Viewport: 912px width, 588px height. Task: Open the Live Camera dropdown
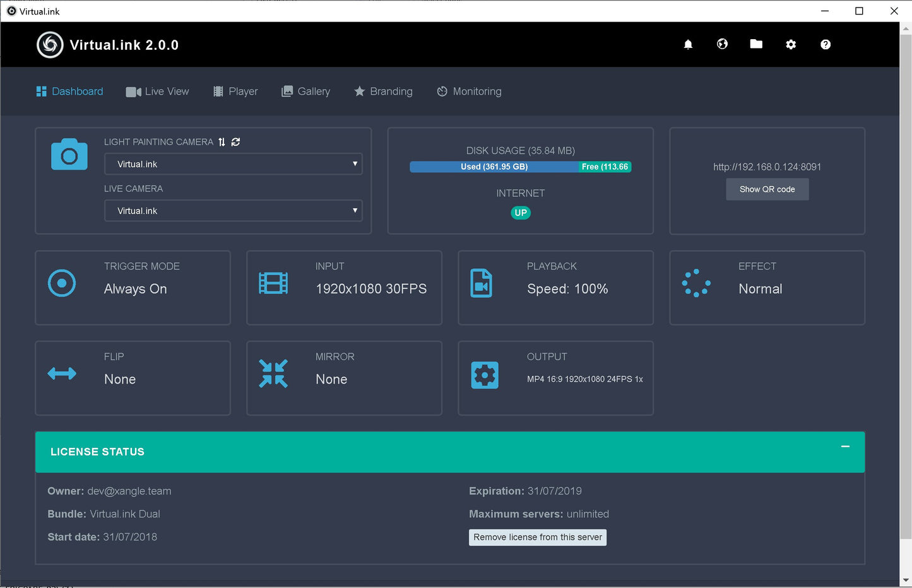(233, 211)
